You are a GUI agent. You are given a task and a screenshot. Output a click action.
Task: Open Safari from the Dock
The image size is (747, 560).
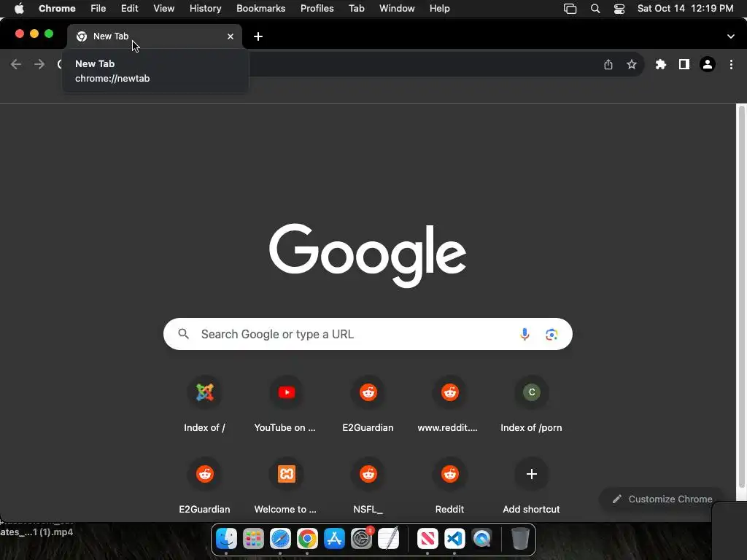[280, 539]
